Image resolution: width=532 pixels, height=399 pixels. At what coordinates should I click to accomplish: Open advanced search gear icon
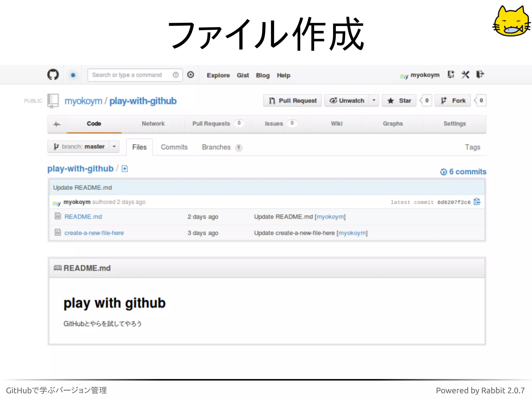[x=191, y=75]
